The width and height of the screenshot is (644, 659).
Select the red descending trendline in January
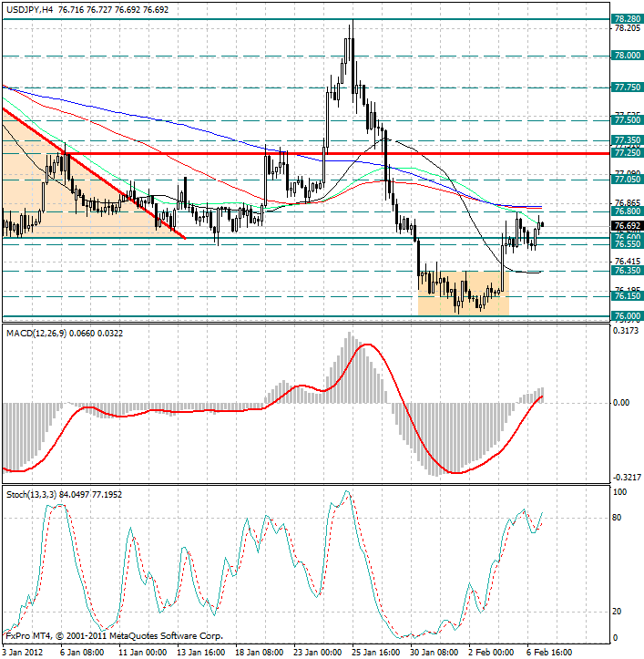[x=94, y=174]
